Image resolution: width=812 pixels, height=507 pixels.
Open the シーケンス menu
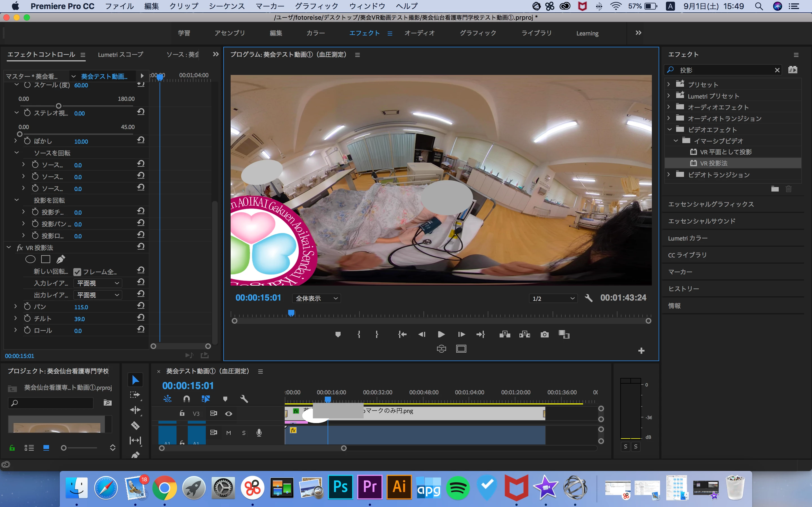227,6
